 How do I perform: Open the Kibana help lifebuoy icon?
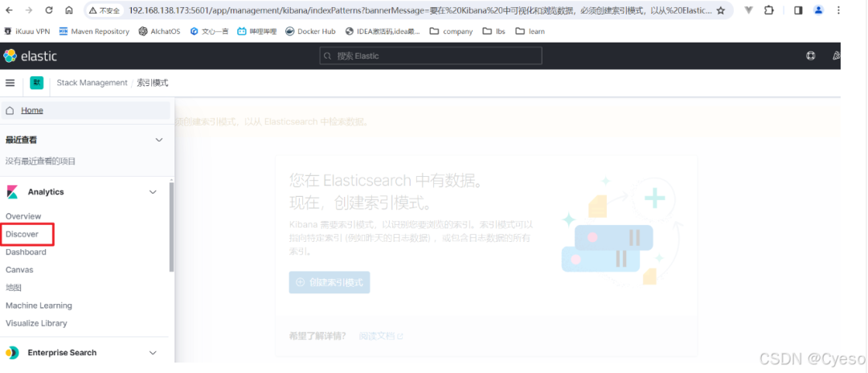811,55
